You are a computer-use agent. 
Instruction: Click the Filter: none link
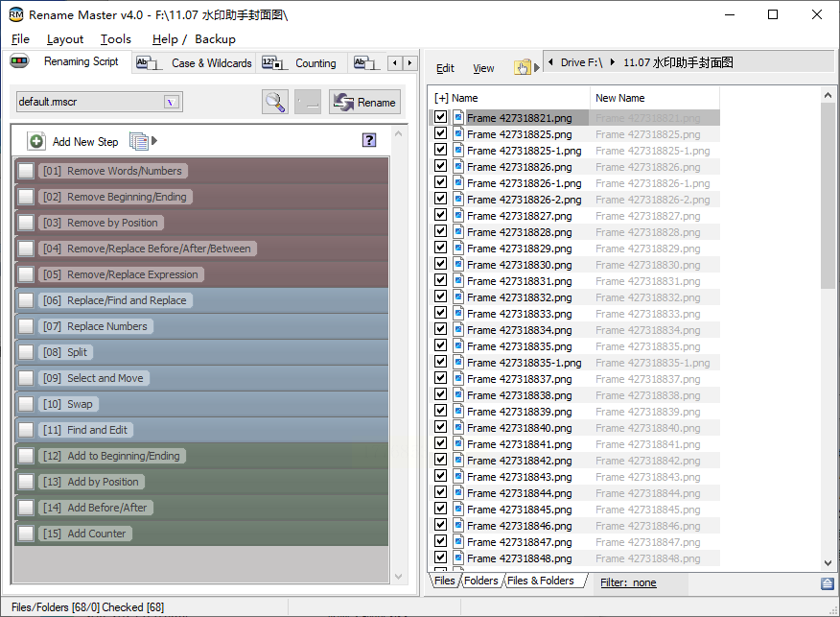pyautogui.click(x=628, y=582)
